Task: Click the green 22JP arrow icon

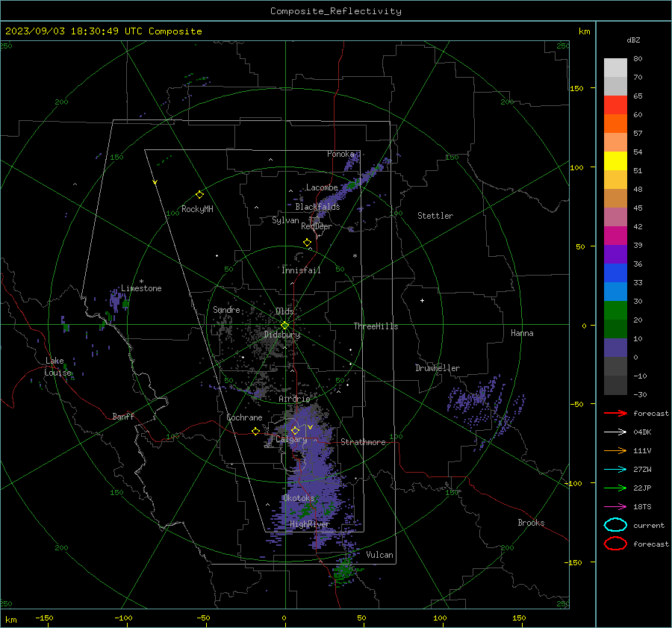Action: click(615, 488)
